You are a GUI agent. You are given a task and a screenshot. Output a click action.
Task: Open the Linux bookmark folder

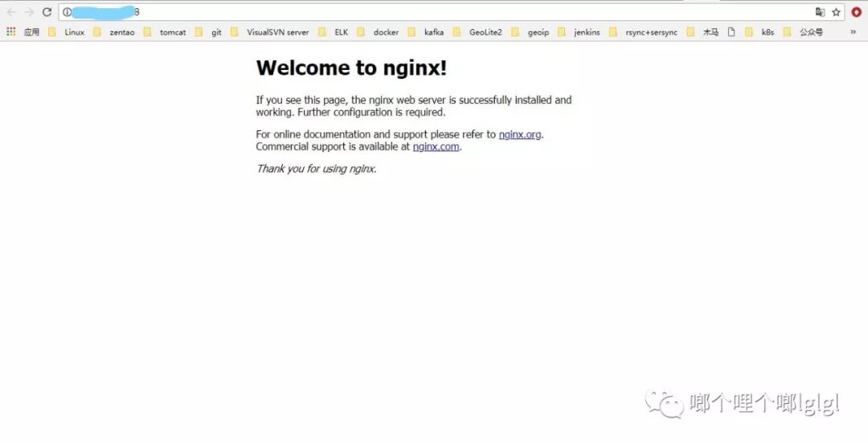click(x=67, y=32)
